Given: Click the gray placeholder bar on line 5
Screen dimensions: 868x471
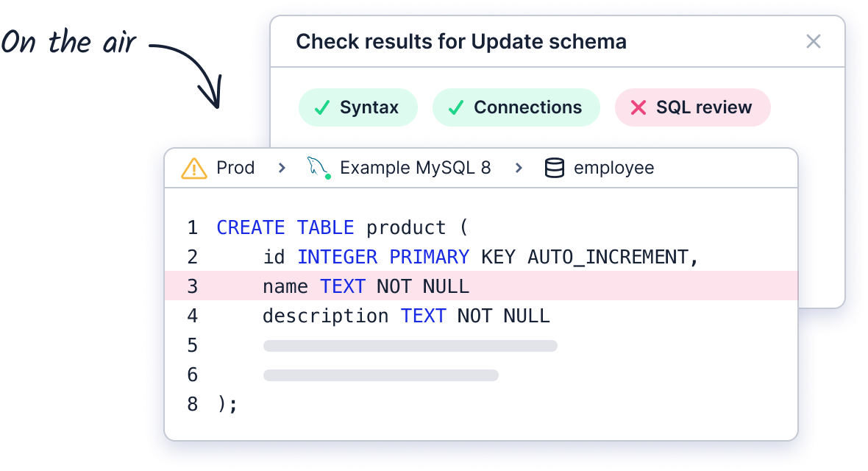Looking at the screenshot, I should [x=410, y=346].
